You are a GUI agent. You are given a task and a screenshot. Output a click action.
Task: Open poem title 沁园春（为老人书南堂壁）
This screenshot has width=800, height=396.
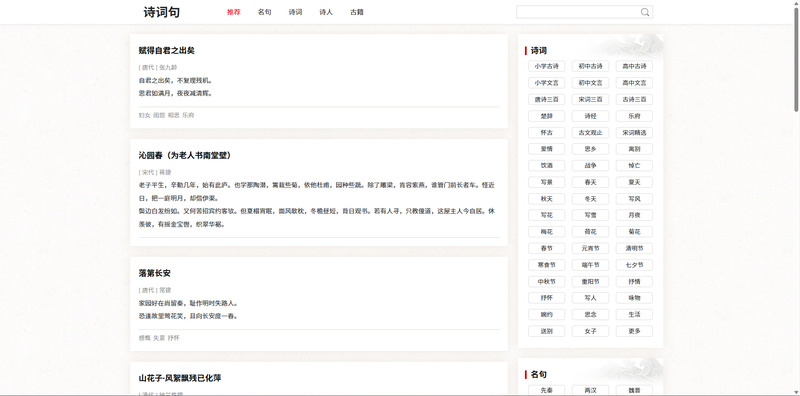185,156
